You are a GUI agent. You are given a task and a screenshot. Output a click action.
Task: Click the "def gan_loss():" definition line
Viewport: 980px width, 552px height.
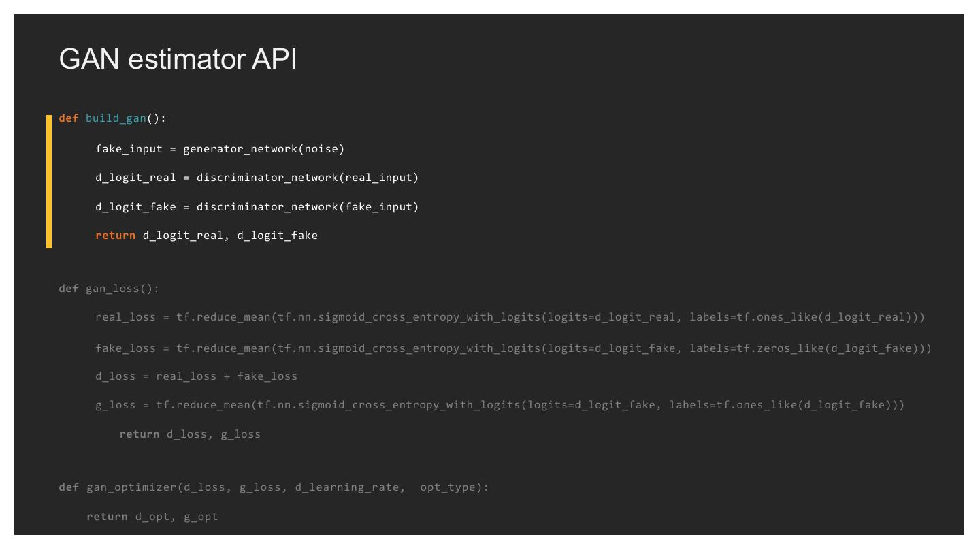[x=109, y=289]
